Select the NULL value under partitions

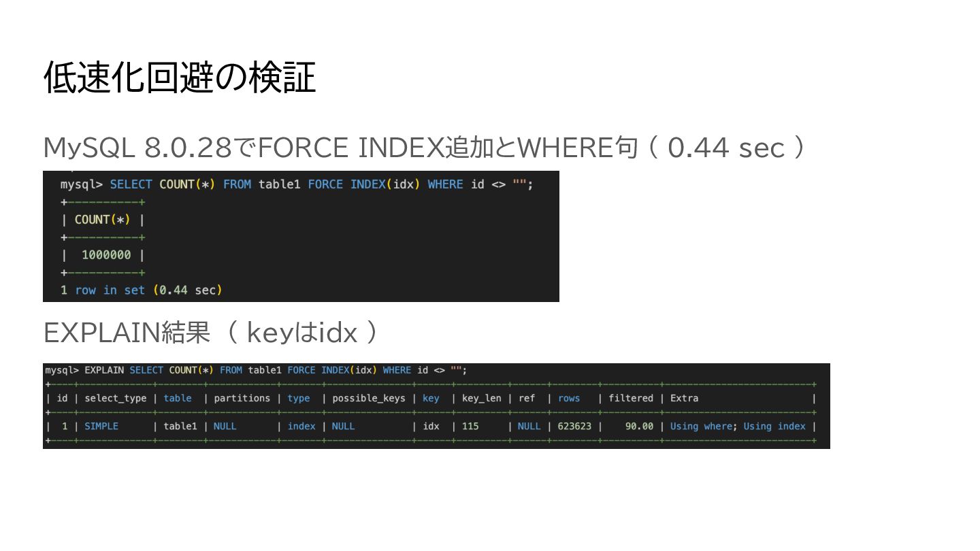(225, 427)
